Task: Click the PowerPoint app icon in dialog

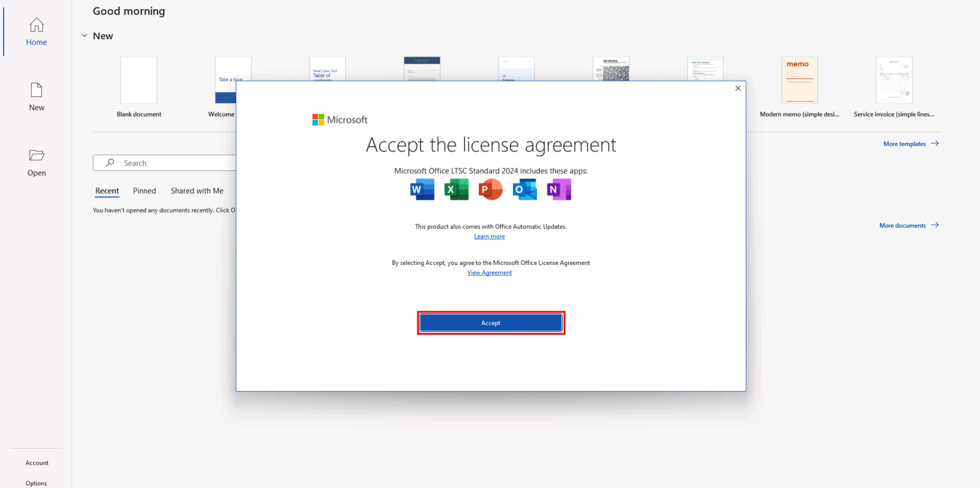Action: click(x=490, y=189)
